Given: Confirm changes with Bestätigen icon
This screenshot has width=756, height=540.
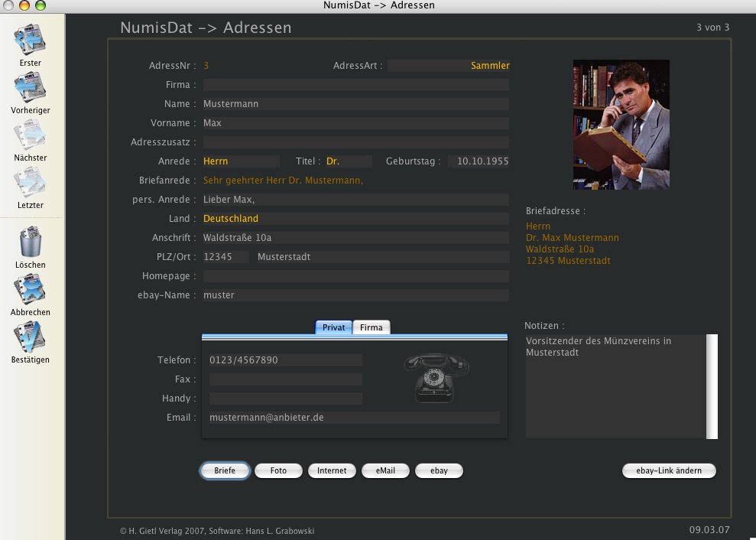Looking at the screenshot, I should 30,337.
